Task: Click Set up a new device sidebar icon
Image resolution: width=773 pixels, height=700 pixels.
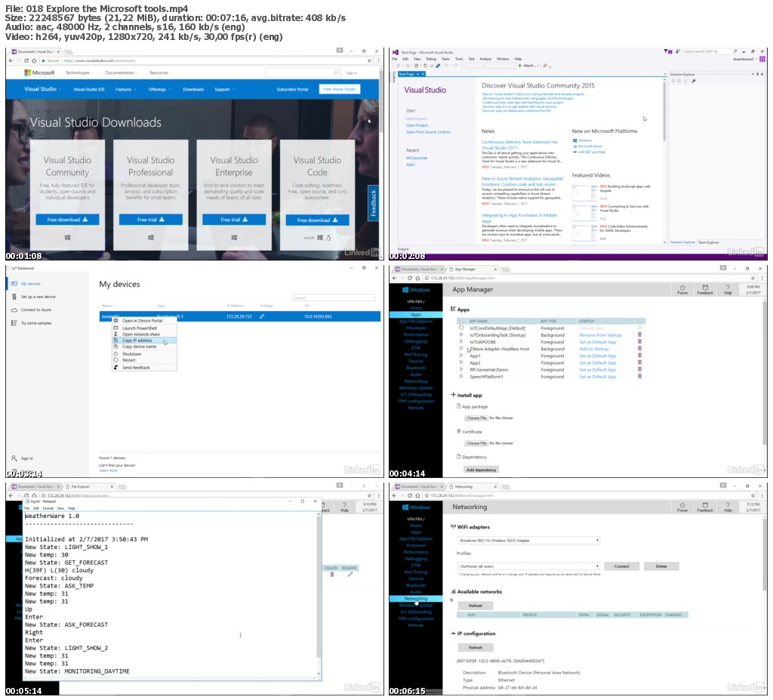Action: coord(14,297)
